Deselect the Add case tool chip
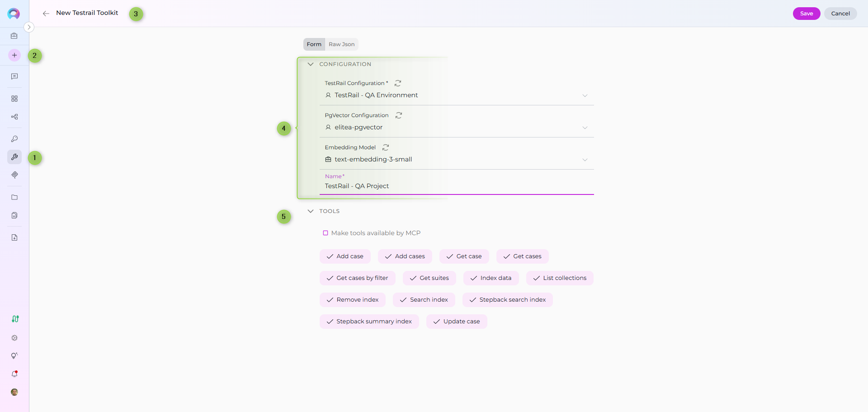This screenshot has width=868, height=412. click(x=345, y=256)
